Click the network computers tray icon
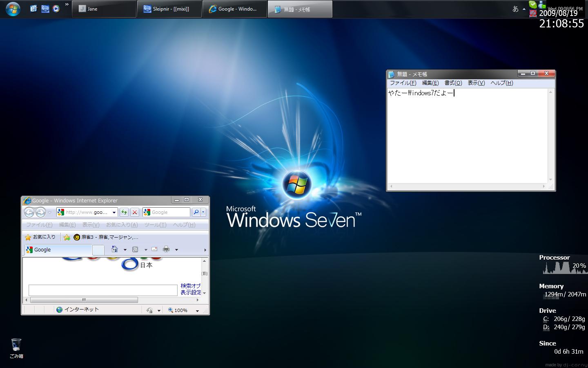Screen dimensions: 588x368 542,4
